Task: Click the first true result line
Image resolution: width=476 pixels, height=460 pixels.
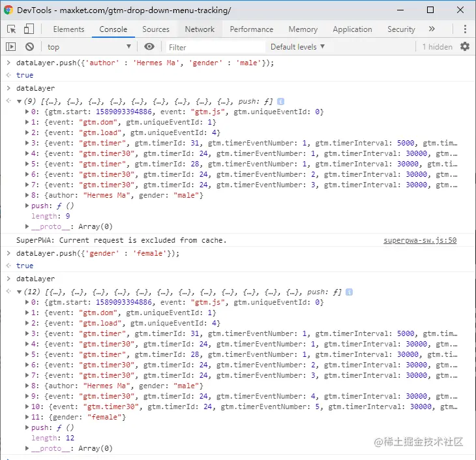Action: click(25, 75)
